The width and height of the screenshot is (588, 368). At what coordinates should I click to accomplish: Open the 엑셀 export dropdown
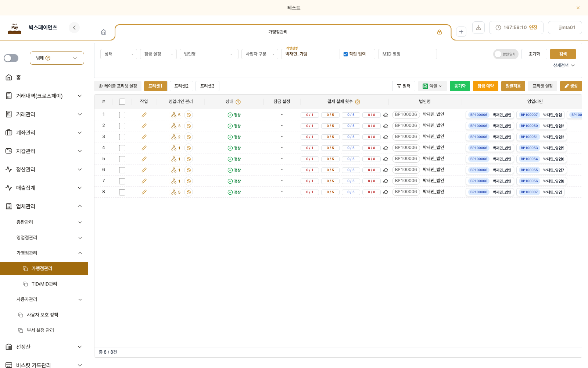click(433, 86)
